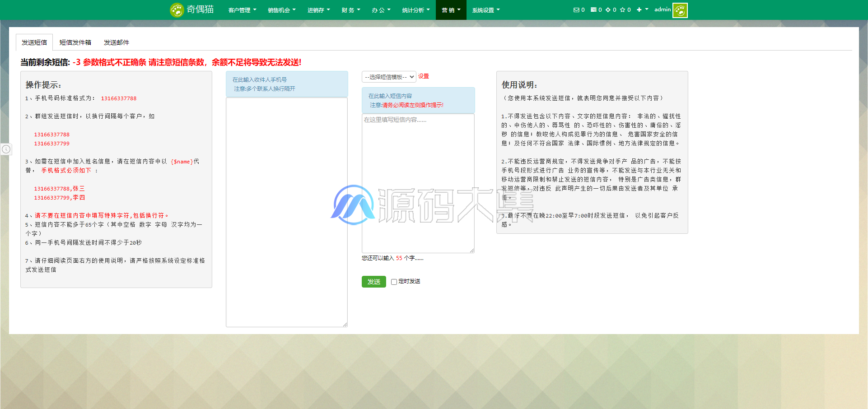868x409 pixels.
Task: Click the 操作提示 heading
Action: 43,85
